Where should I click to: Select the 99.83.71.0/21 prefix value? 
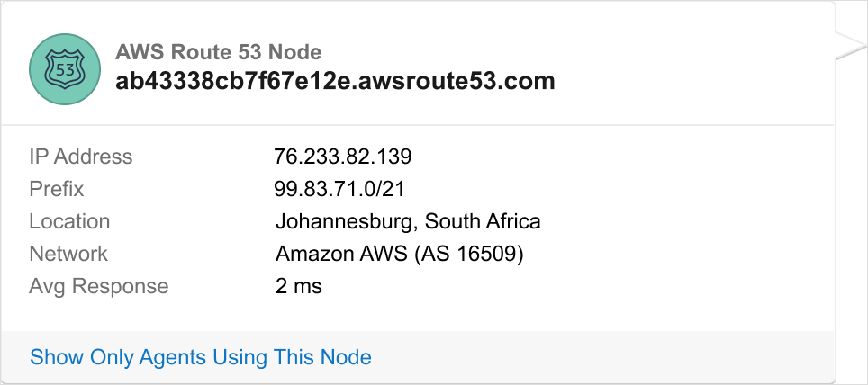coord(338,189)
